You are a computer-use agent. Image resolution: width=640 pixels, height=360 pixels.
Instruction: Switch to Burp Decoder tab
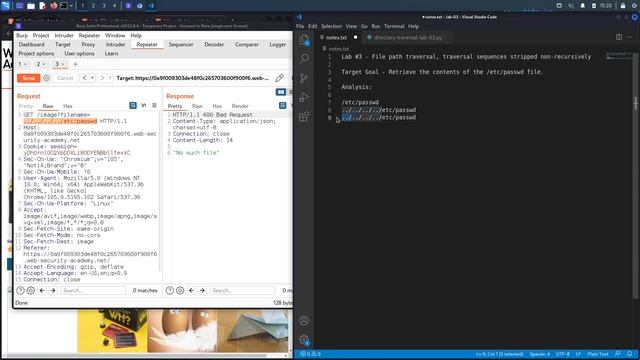coord(214,44)
